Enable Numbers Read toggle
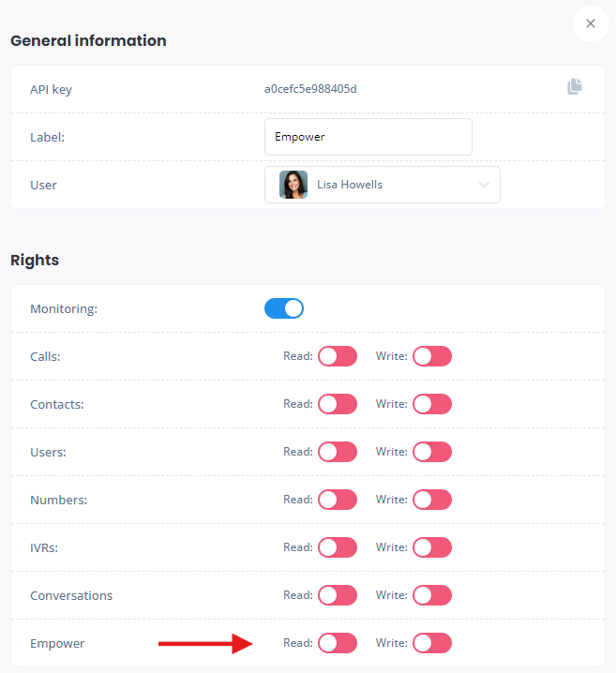 coord(338,500)
